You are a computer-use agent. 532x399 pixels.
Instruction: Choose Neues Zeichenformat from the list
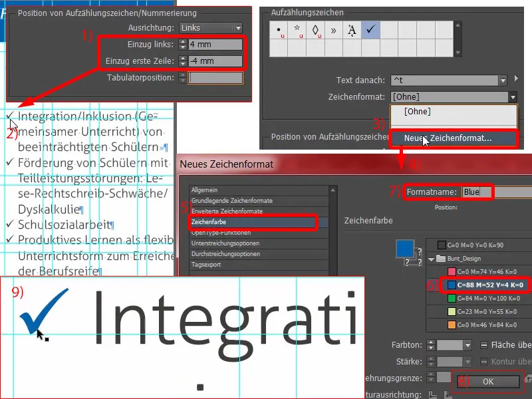(x=446, y=138)
